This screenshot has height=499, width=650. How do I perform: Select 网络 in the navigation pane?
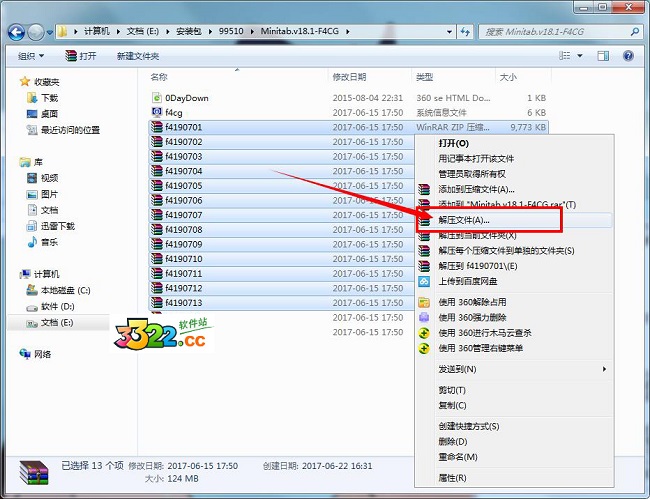pyautogui.click(x=36, y=354)
